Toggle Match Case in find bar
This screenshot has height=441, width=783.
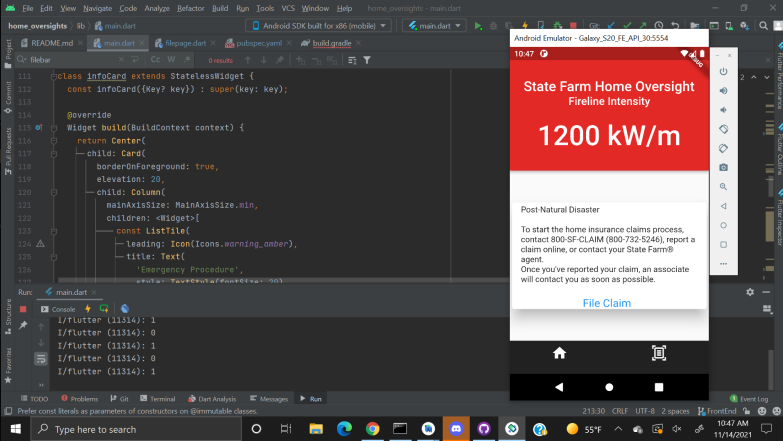(155, 59)
